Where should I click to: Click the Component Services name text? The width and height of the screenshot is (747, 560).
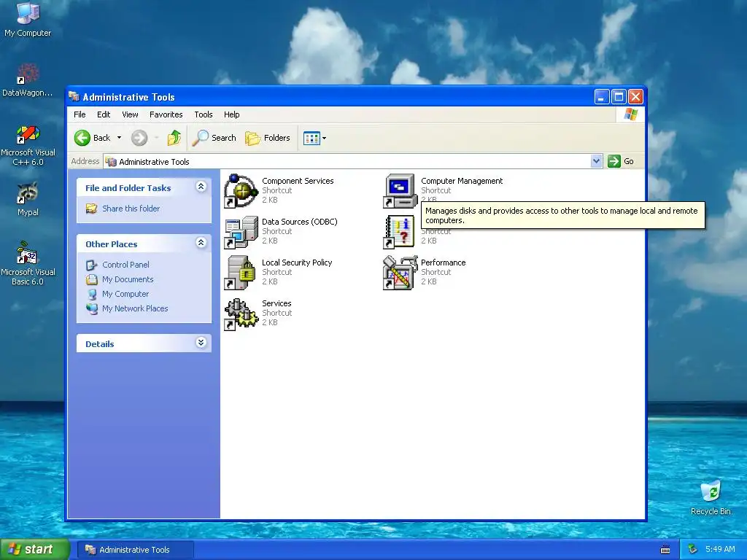click(x=298, y=181)
